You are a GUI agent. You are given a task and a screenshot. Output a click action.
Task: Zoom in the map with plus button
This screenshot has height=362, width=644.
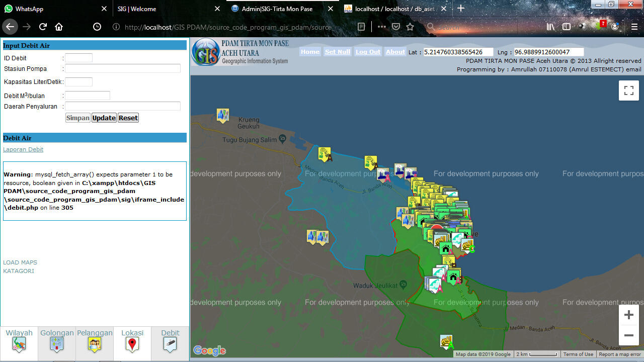628,315
